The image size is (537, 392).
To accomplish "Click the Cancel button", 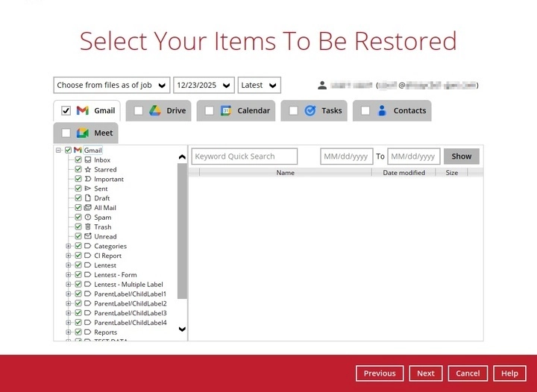I will click(x=468, y=373).
